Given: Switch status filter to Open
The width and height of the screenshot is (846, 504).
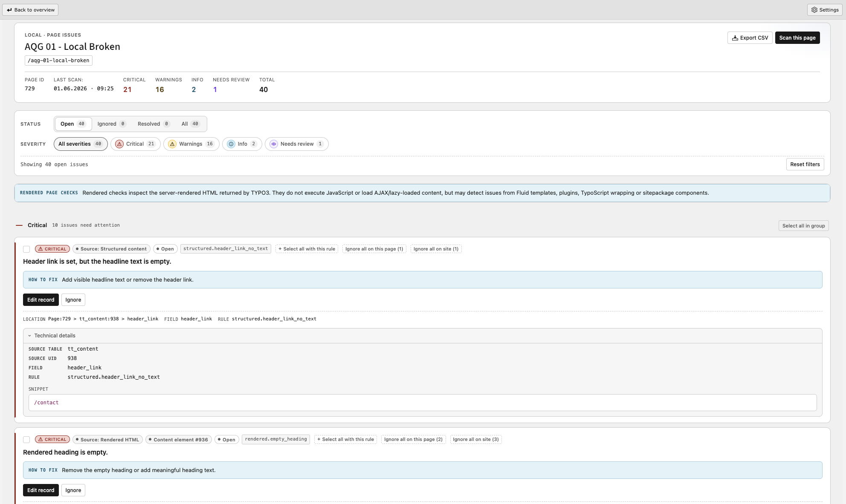Looking at the screenshot, I should tap(73, 124).
